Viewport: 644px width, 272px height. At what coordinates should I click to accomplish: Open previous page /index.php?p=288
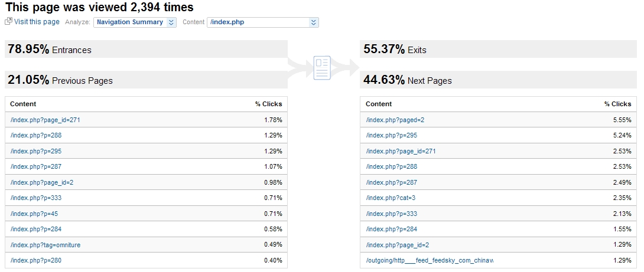(x=35, y=135)
